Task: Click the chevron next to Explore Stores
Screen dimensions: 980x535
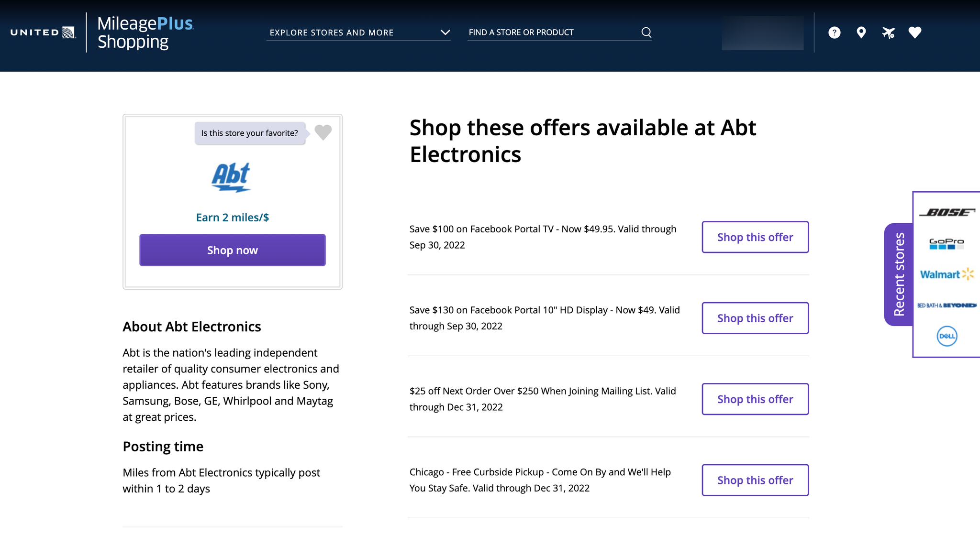Action: (x=445, y=33)
